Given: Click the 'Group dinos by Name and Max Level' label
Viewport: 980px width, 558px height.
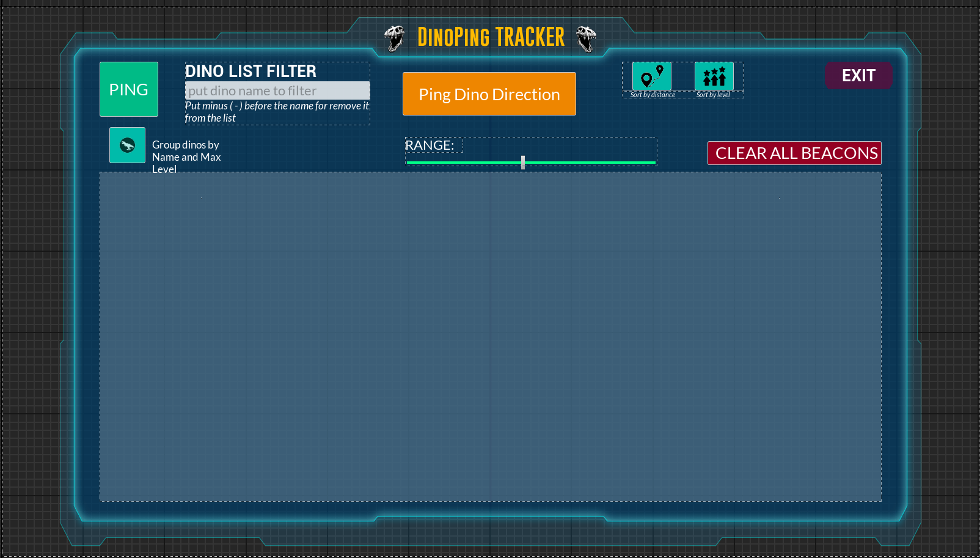Looking at the screenshot, I should pyautogui.click(x=186, y=156).
